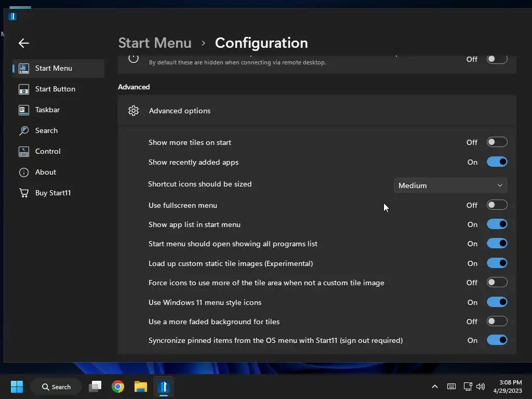Click the Buy Start11 cart icon
Screen dimensions: 532x399
coord(24,193)
